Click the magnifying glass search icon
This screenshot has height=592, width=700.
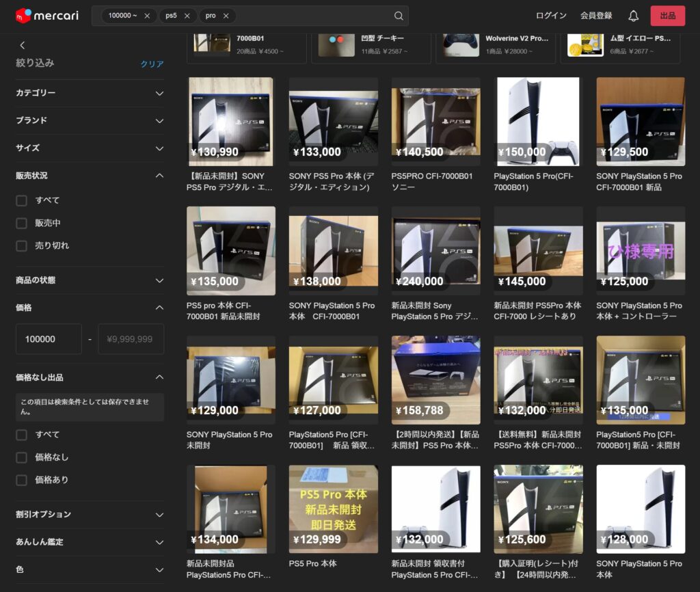point(399,16)
